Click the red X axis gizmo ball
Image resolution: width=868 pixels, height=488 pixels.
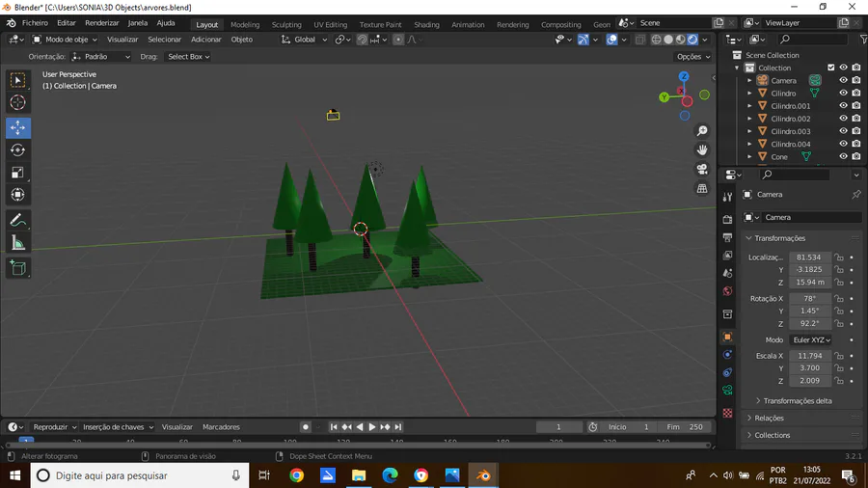[687, 101]
